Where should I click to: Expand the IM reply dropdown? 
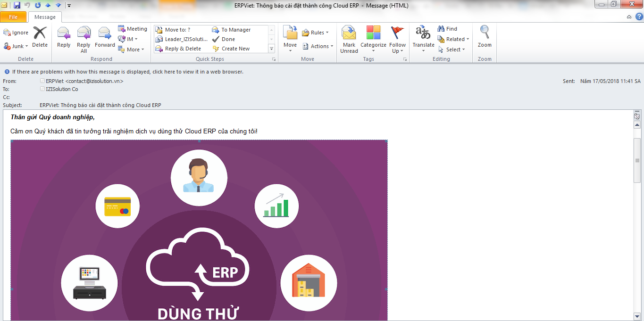(128, 39)
